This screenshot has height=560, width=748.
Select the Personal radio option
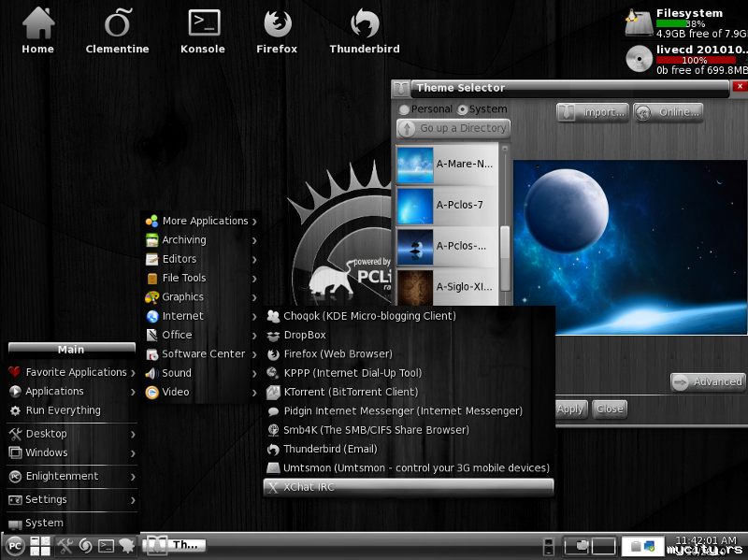(404, 109)
